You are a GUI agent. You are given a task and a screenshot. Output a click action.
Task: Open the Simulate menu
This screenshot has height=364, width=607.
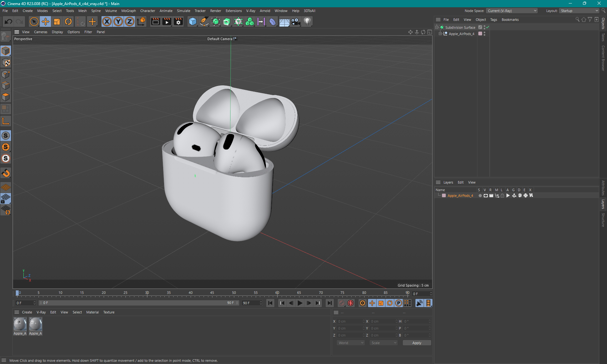183,11
